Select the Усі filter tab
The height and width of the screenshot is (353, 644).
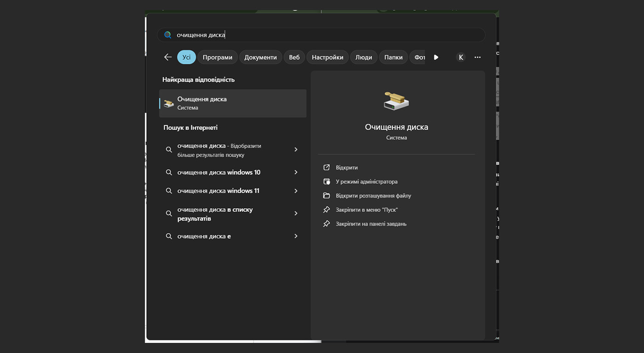point(186,57)
